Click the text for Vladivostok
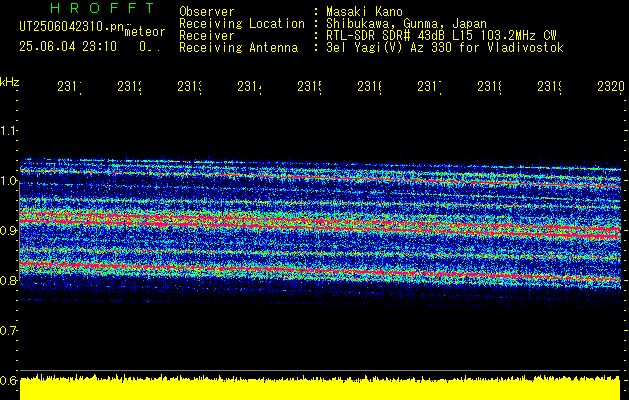Screen dimensions: 629x400 pos(511,48)
